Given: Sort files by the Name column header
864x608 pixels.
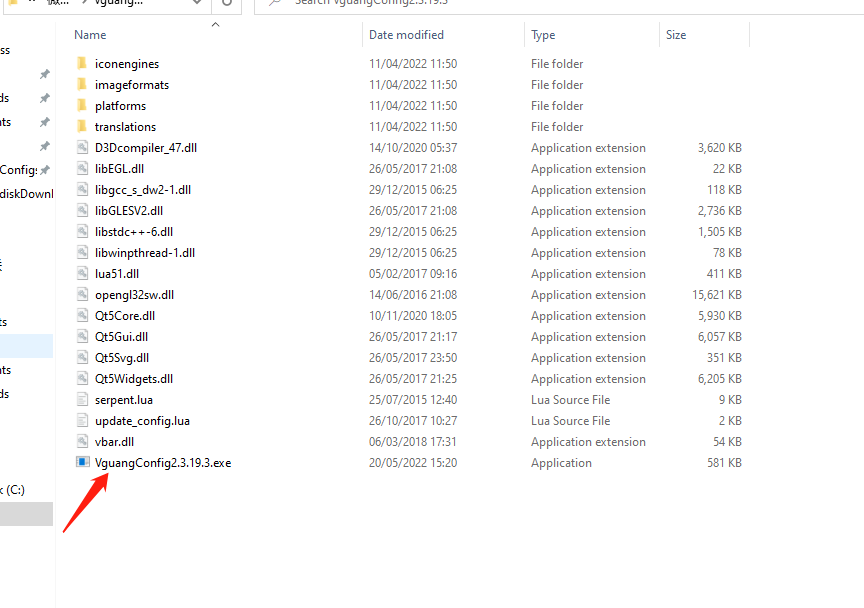Looking at the screenshot, I should point(90,35).
